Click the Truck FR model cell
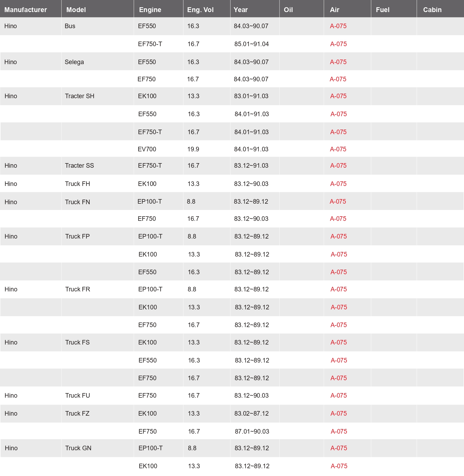 pos(78,289)
